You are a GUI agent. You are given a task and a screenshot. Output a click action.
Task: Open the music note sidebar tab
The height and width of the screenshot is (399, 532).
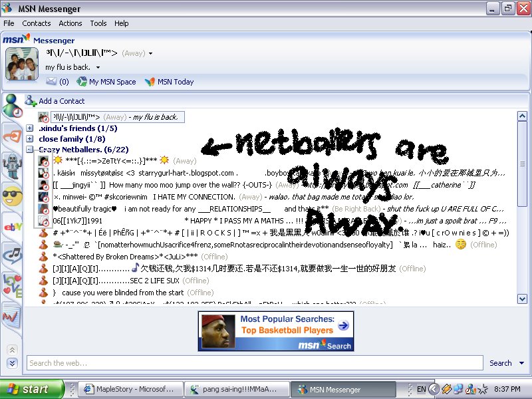click(12, 255)
